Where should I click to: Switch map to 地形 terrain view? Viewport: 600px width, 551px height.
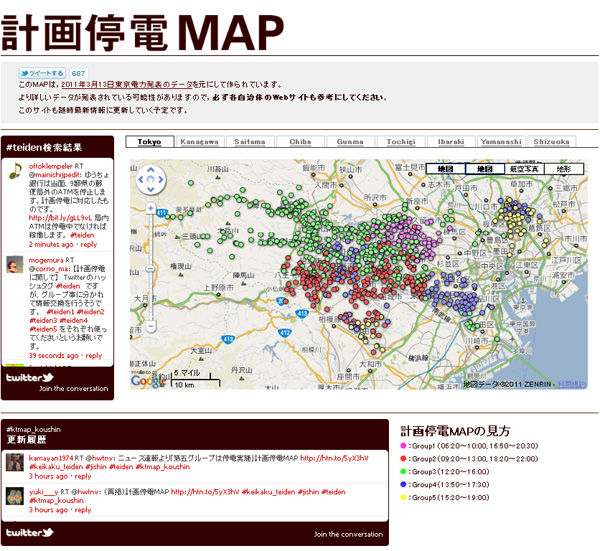coord(564,169)
